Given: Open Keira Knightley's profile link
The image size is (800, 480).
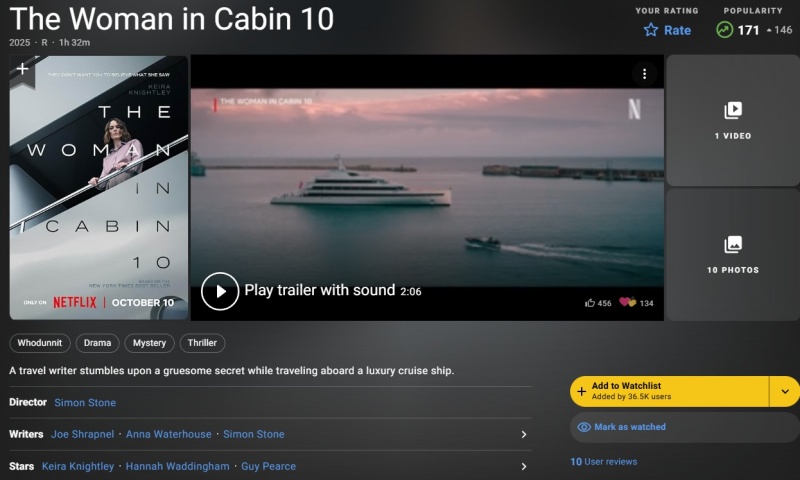Looking at the screenshot, I should 78,466.
